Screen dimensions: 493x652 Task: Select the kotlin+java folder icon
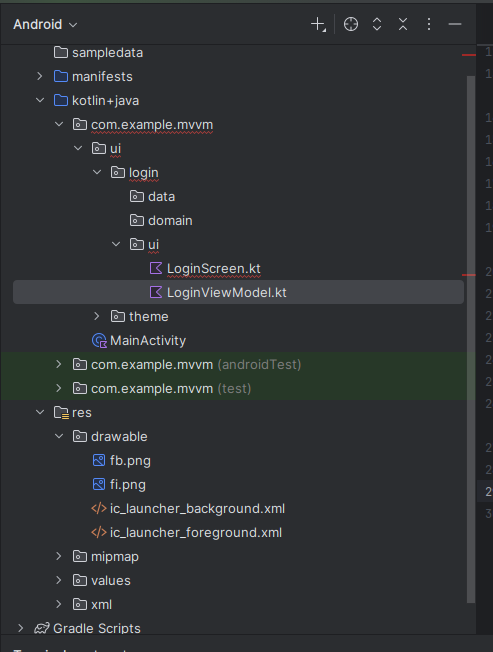(x=61, y=101)
